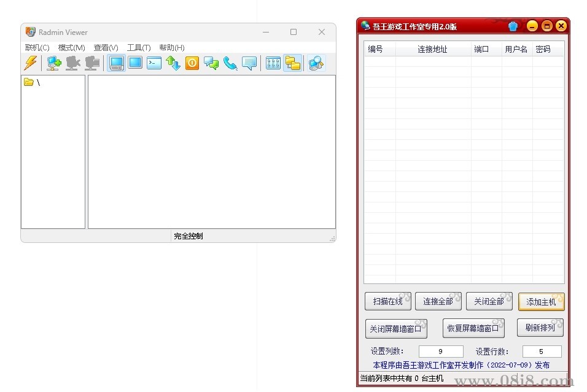This screenshot has height=392, width=587.
Task: Open the 模式(M) menu
Action: click(x=71, y=47)
